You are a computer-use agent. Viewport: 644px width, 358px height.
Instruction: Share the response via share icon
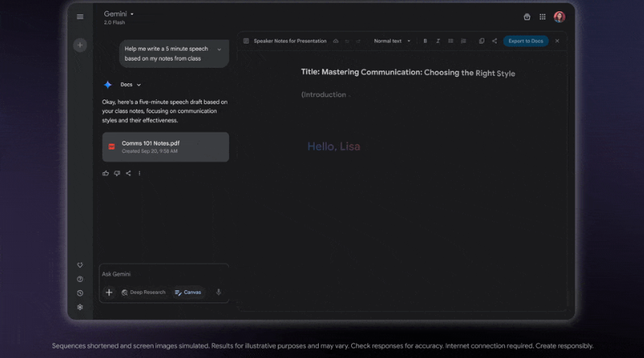[x=129, y=174]
